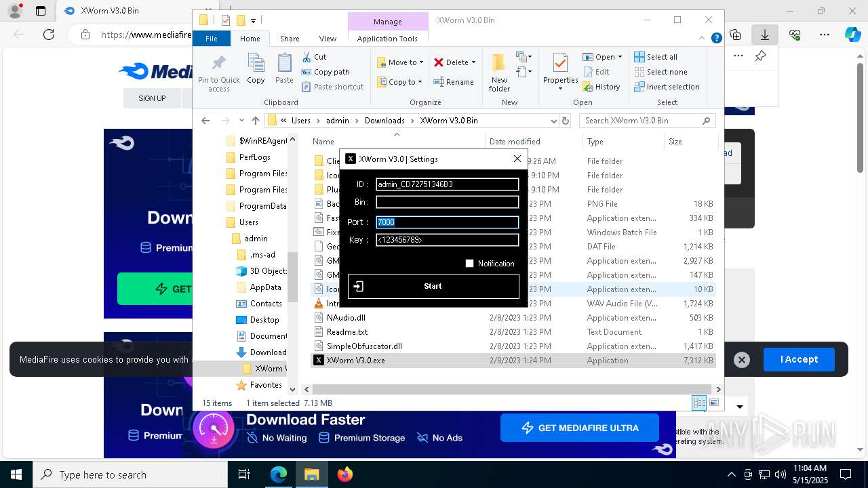The height and width of the screenshot is (488, 868).
Task: Create a New folder from ribbon
Action: [499, 73]
